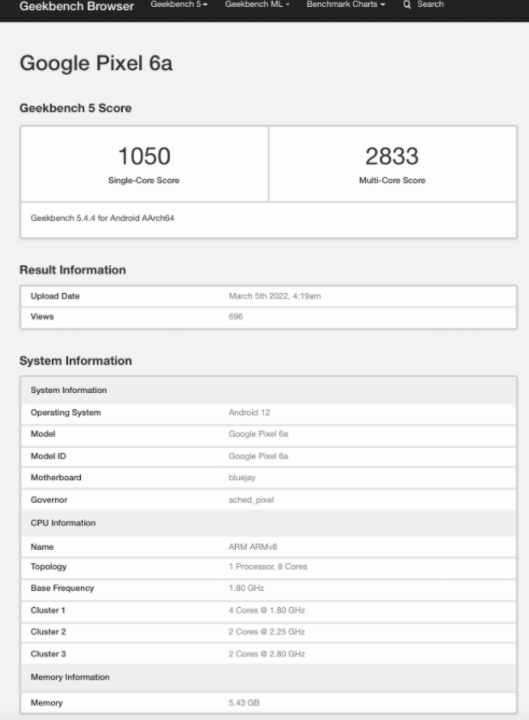Click the Cluster 3 frequency value
Image resolution: width=529 pixels, height=720 pixels.
click(267, 654)
